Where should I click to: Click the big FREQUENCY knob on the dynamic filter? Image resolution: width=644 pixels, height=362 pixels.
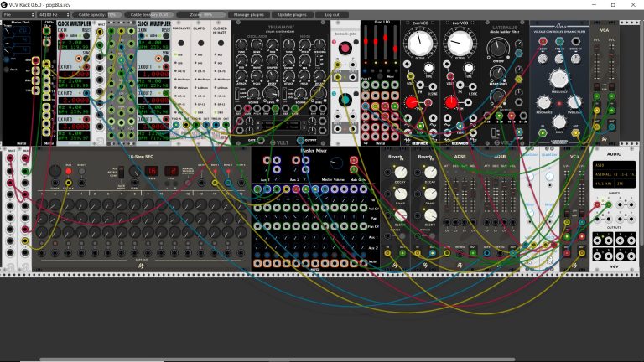tap(558, 79)
